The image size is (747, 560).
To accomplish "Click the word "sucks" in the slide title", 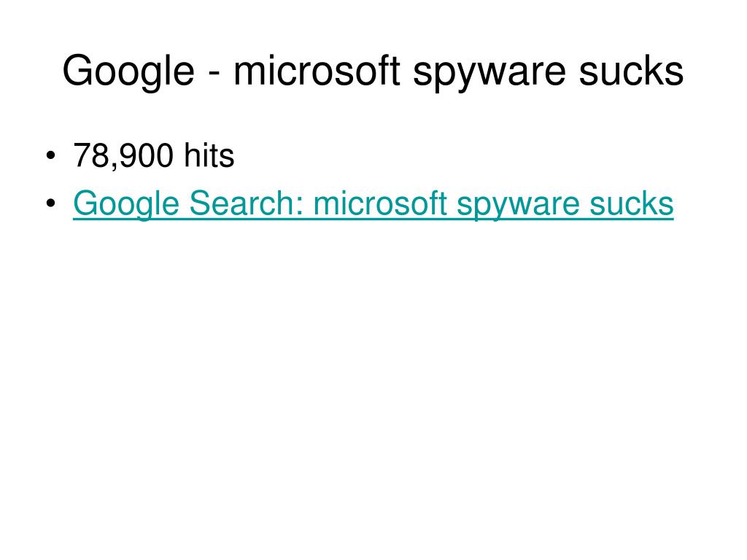I will [631, 70].
